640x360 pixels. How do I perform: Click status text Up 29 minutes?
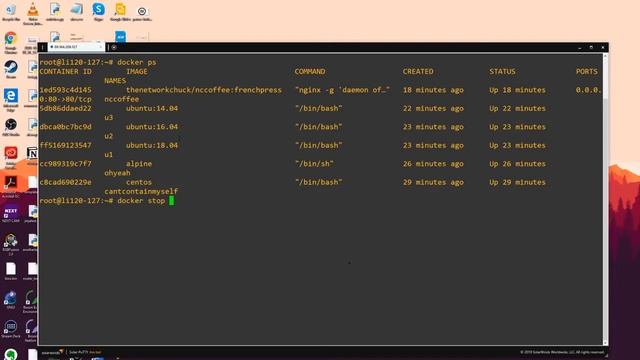[518, 182]
